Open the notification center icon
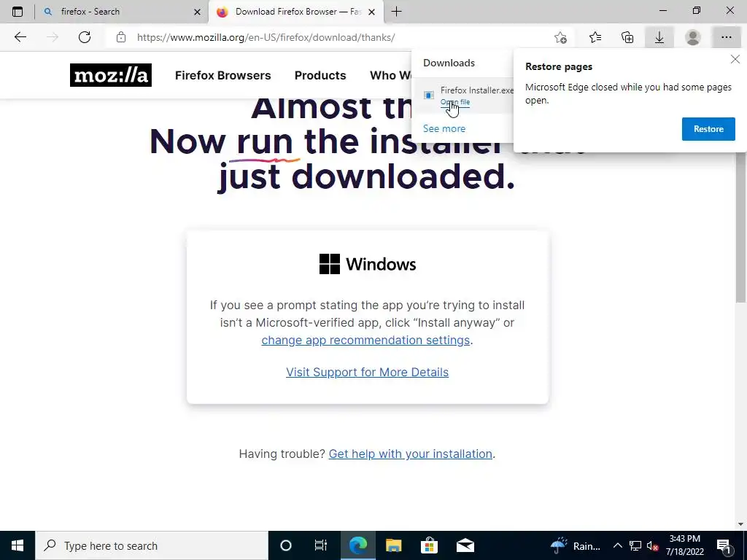 tap(724, 545)
